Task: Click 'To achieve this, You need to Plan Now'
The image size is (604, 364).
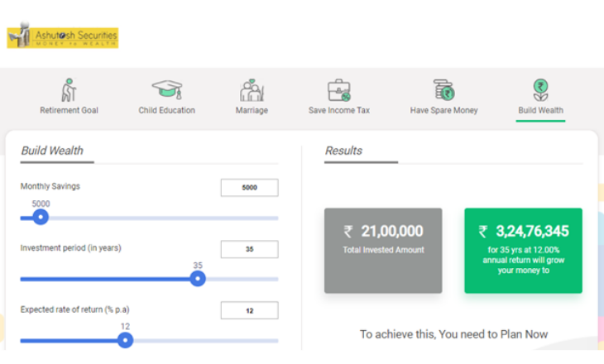Action: point(453,334)
